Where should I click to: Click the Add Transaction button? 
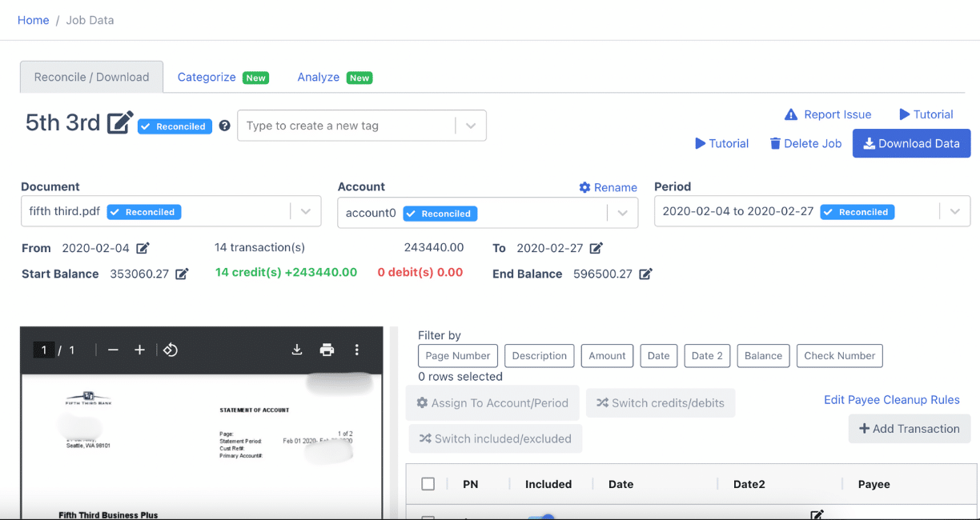click(x=910, y=428)
